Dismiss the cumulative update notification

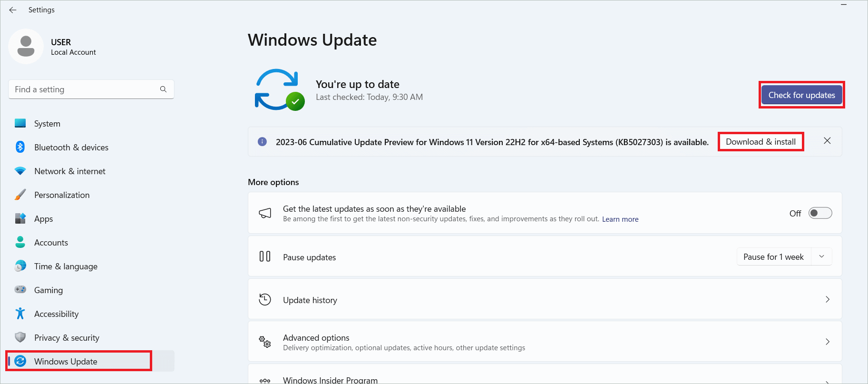[x=827, y=141]
